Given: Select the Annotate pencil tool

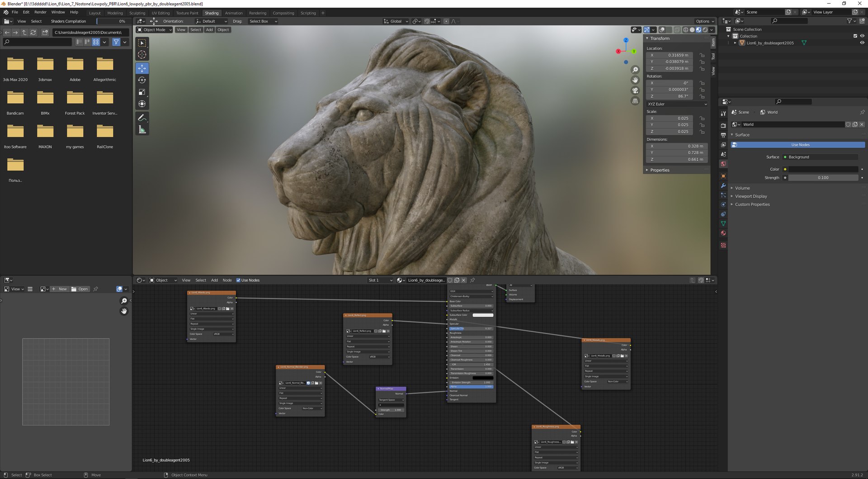Looking at the screenshot, I should [142, 118].
